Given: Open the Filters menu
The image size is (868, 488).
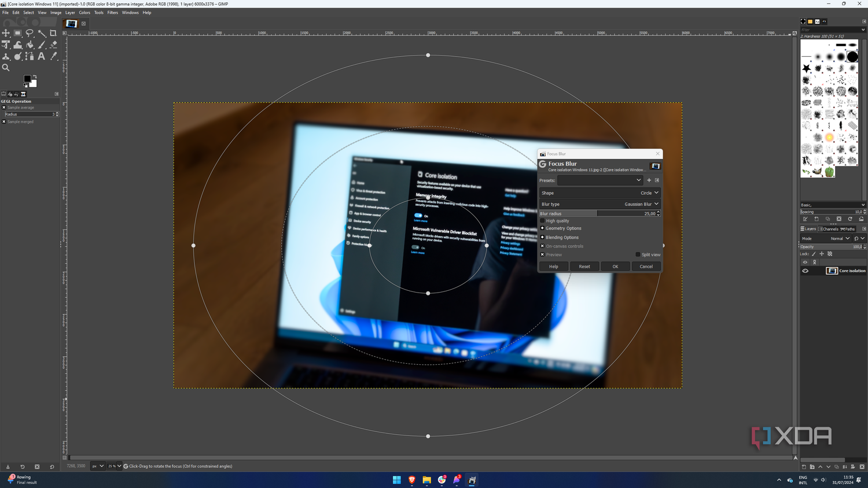Looking at the screenshot, I should point(112,12).
